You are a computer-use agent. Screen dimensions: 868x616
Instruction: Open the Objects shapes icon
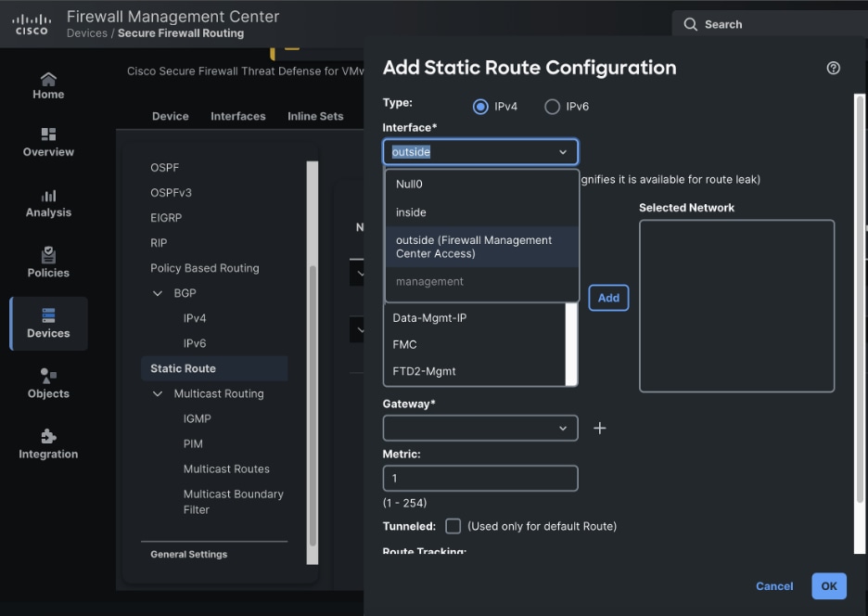[48, 376]
